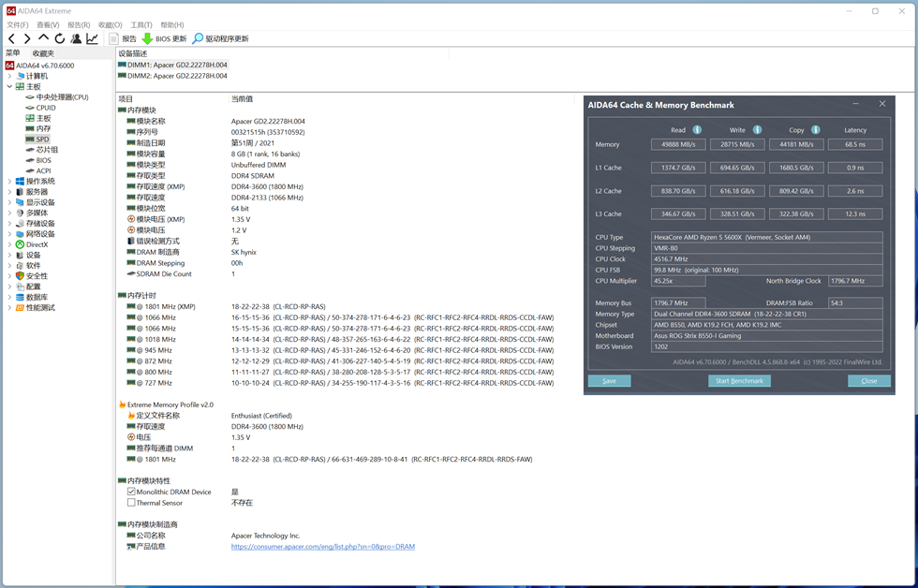918x588 pixels.
Task: Click the 驱动程序更新 magnifier icon
Action: tap(198, 38)
